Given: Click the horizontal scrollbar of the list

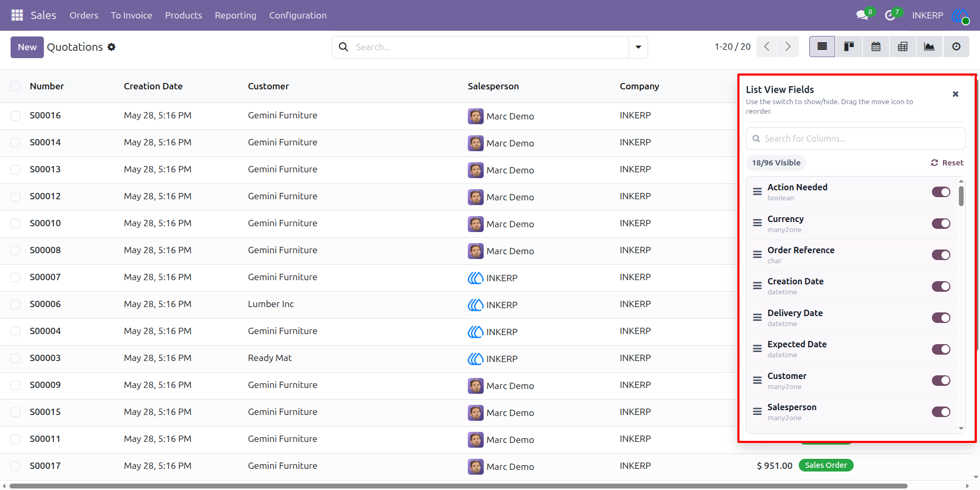Looking at the screenshot, I should point(458,486).
